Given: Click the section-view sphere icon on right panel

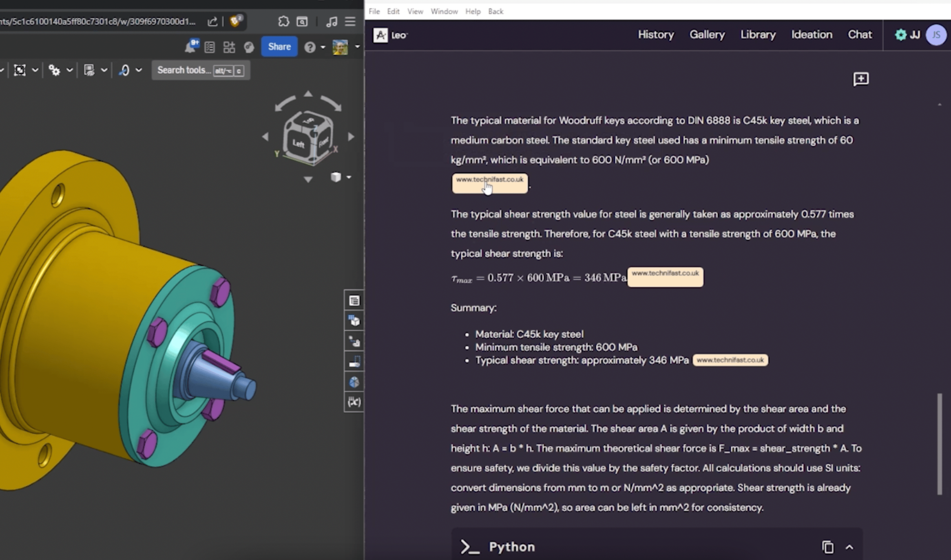Looking at the screenshot, I should 354,382.
